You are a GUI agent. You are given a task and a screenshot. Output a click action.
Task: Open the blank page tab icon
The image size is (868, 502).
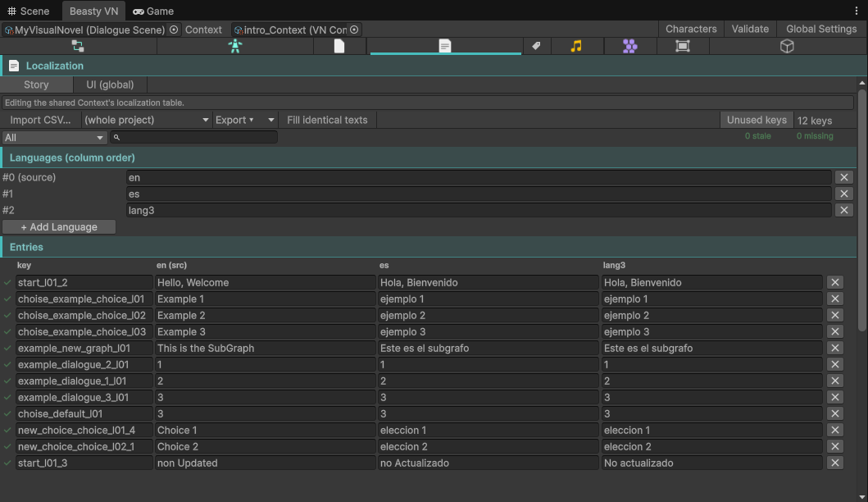(x=339, y=46)
